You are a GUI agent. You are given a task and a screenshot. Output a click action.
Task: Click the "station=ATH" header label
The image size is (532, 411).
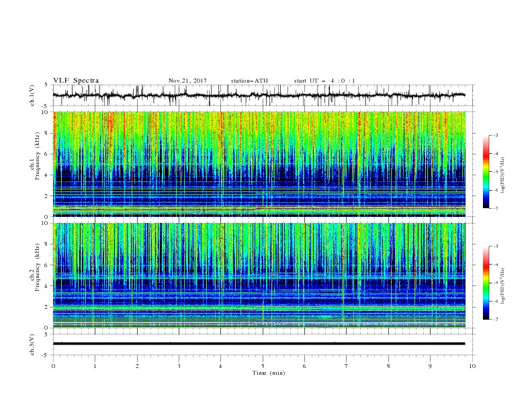pyautogui.click(x=249, y=81)
